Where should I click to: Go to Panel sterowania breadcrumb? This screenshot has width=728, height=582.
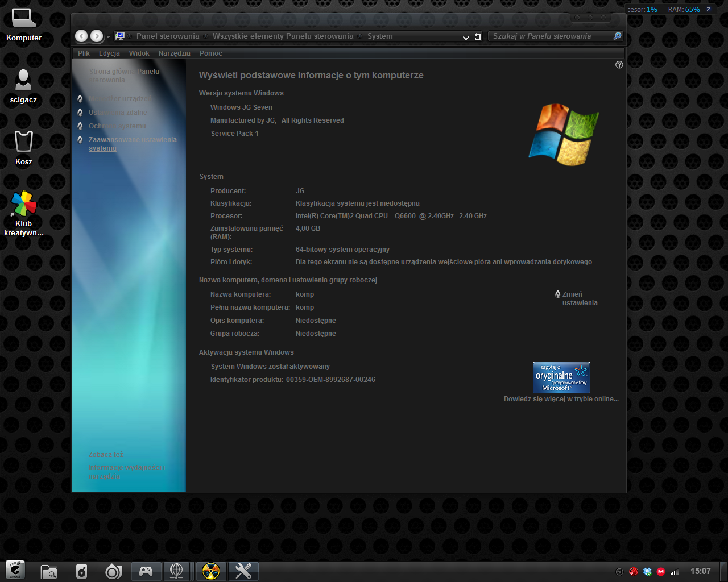click(168, 36)
